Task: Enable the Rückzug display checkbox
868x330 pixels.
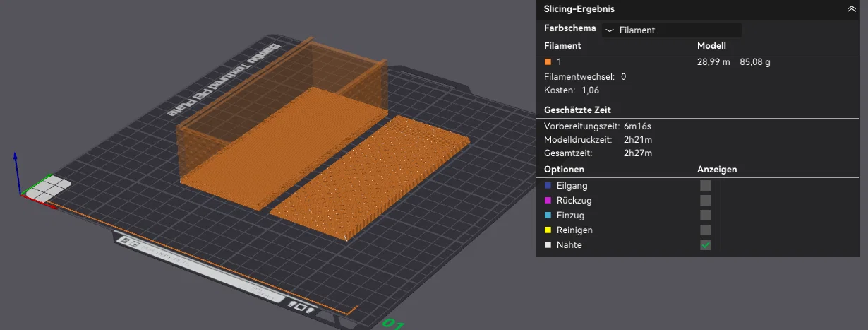Action: (706, 201)
